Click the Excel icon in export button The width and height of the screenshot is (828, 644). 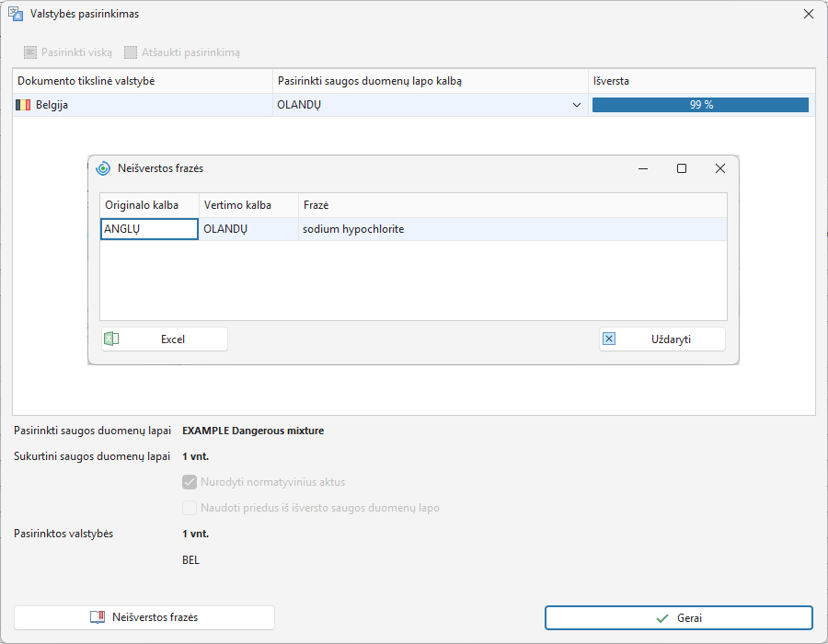click(x=111, y=339)
